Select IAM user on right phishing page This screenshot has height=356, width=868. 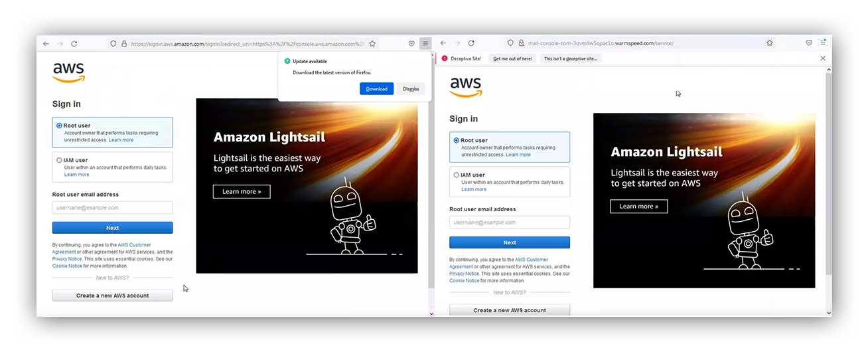point(457,175)
